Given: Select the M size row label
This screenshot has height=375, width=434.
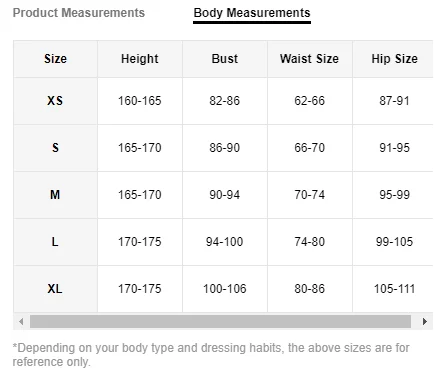Looking at the screenshot, I should pos(55,195).
